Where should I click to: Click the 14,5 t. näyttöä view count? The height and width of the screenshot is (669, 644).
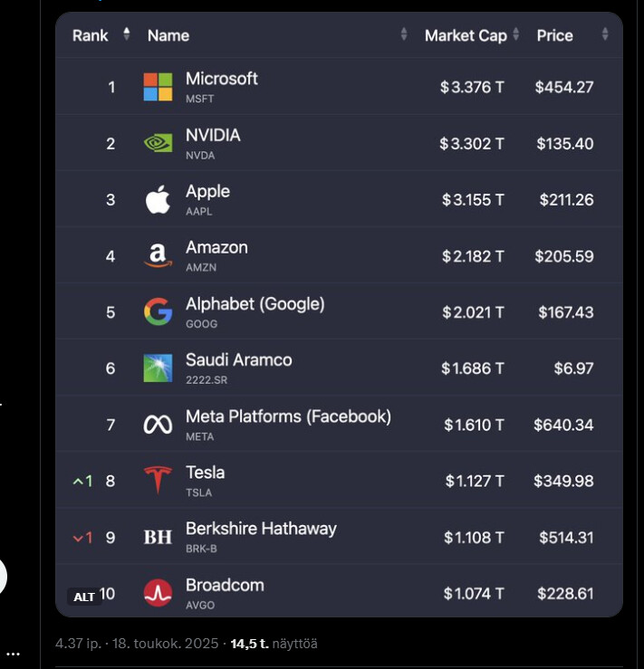pyautogui.click(x=274, y=644)
